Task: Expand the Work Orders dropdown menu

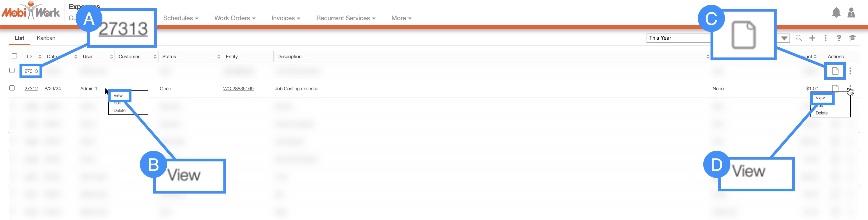Action: [235, 18]
